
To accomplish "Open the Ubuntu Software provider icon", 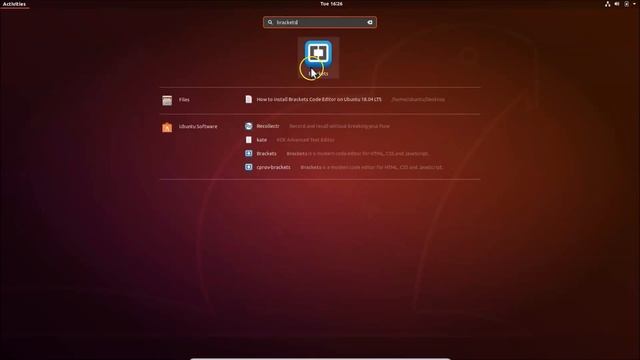I will tap(167, 127).
